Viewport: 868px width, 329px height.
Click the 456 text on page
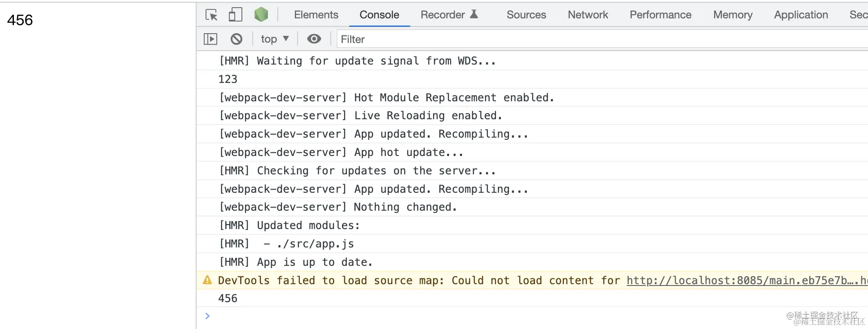tap(20, 20)
